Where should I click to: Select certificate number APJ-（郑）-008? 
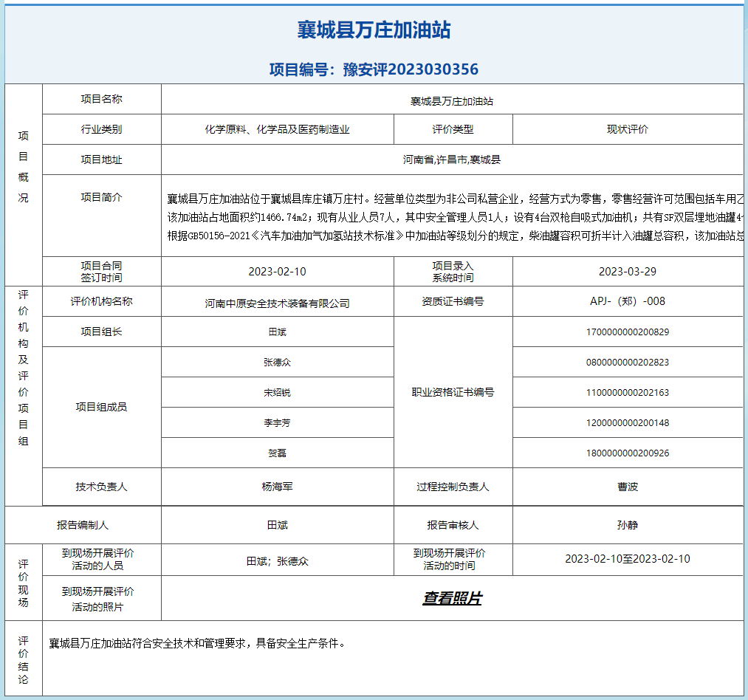(x=628, y=301)
